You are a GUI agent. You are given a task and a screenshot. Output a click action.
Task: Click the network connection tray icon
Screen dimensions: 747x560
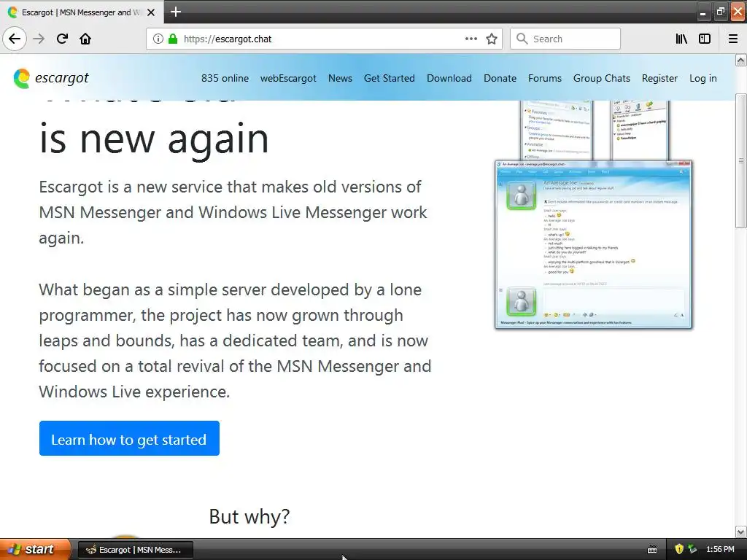pyautogui.click(x=692, y=549)
